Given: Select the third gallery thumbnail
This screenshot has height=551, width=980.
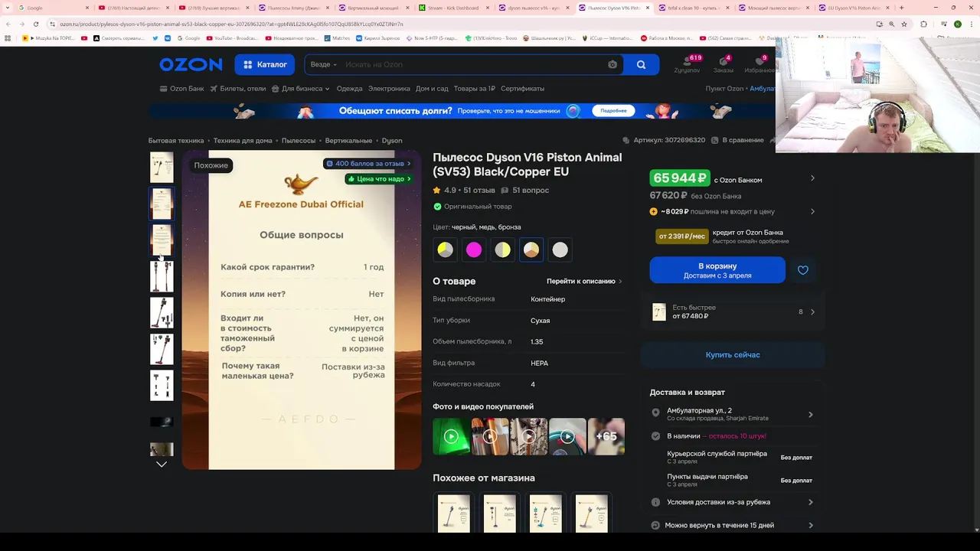Looking at the screenshot, I should tap(162, 240).
